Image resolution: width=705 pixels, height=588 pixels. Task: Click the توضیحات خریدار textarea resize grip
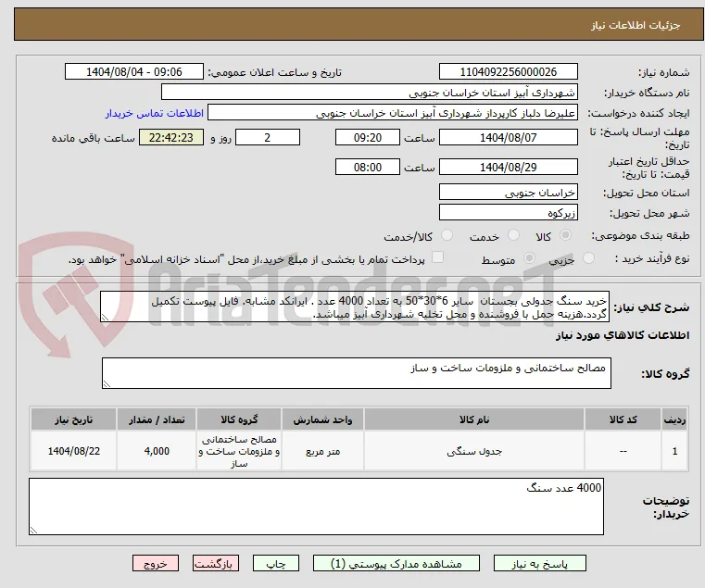(x=33, y=530)
